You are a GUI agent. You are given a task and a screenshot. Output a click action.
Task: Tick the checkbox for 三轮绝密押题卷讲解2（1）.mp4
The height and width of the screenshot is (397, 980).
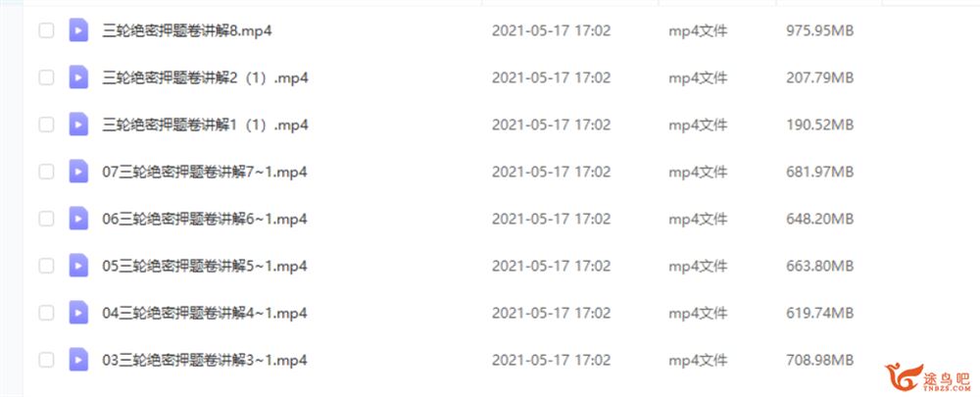coord(46,77)
